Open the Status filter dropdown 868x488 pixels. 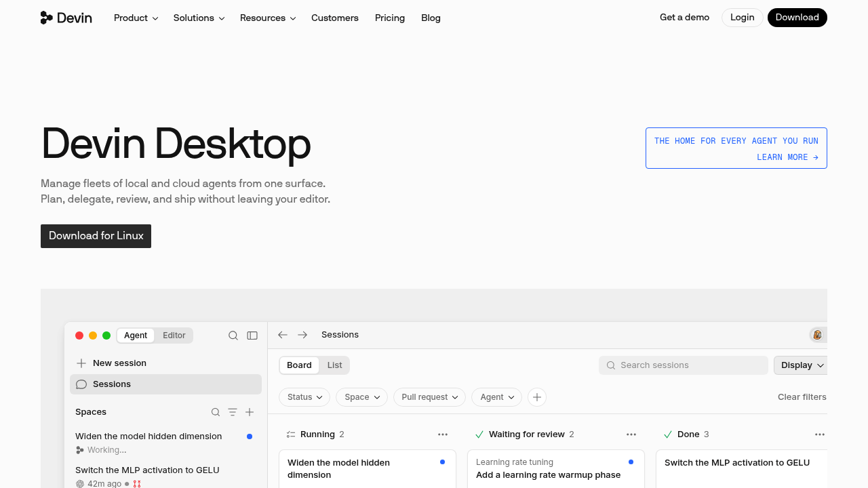tap(304, 397)
